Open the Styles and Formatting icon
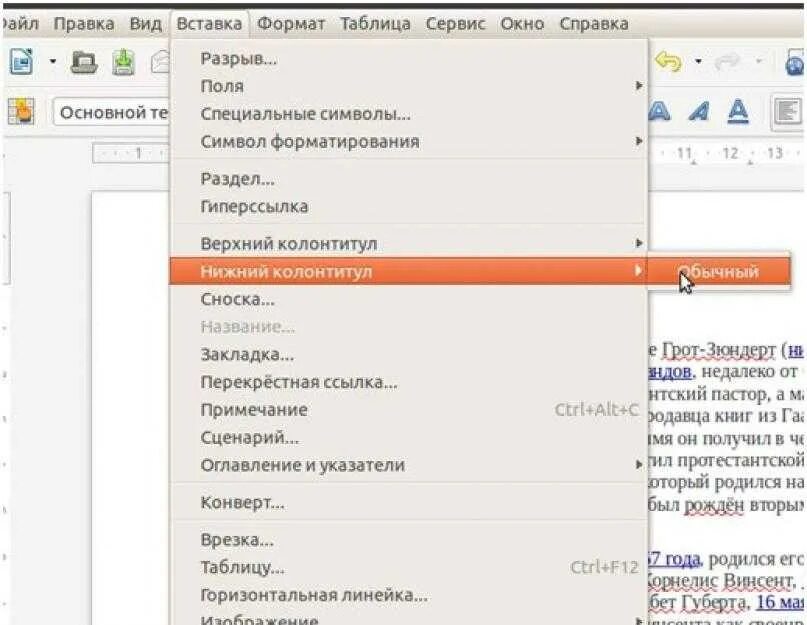The width and height of the screenshot is (807, 625). click(x=21, y=111)
